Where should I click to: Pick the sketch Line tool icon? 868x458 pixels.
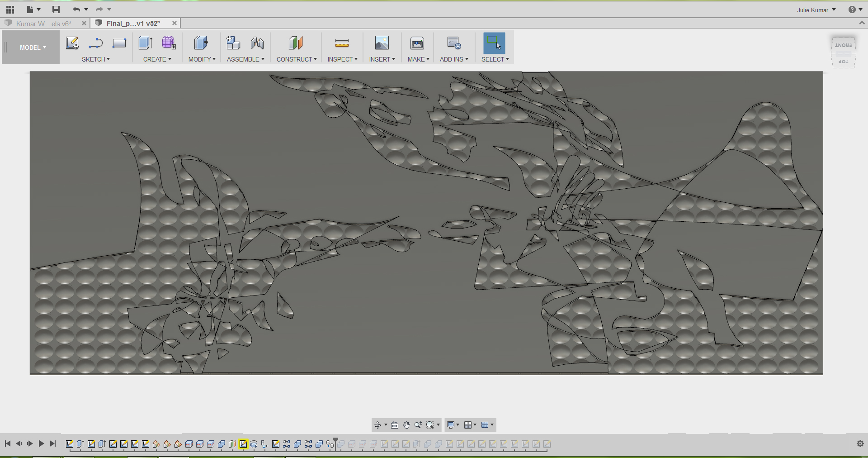(95, 43)
